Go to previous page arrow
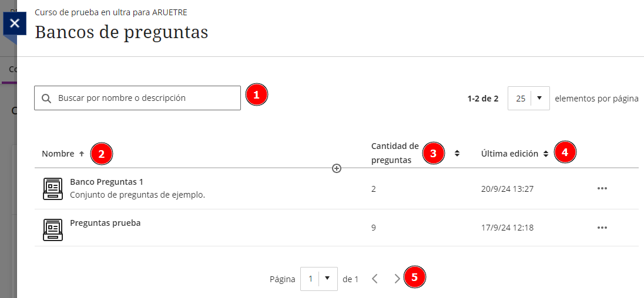The image size is (644, 298). (x=375, y=279)
